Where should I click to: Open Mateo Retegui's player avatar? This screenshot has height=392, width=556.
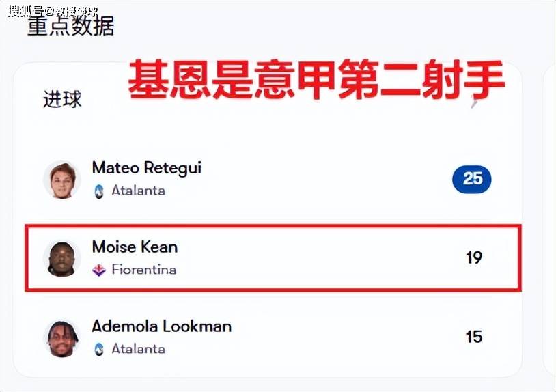(x=62, y=180)
